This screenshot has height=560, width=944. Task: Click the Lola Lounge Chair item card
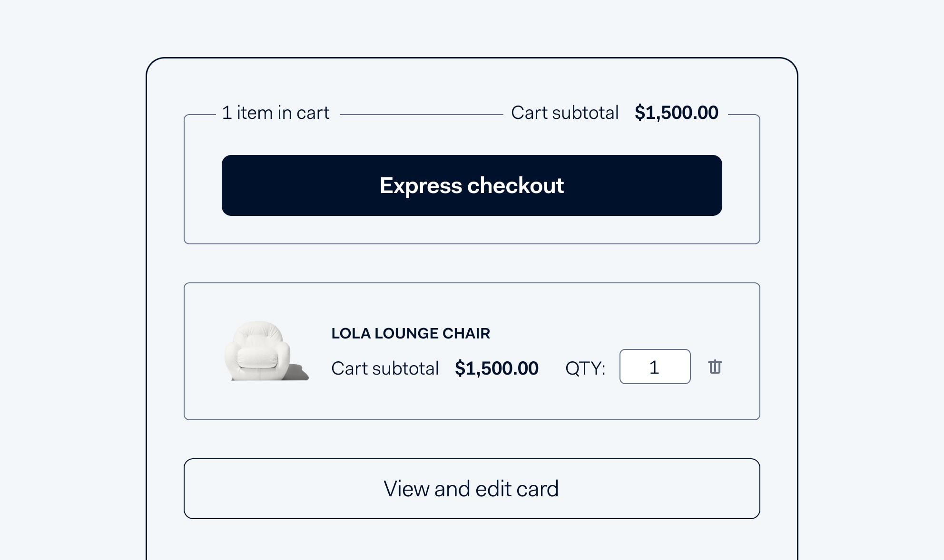pos(472,351)
